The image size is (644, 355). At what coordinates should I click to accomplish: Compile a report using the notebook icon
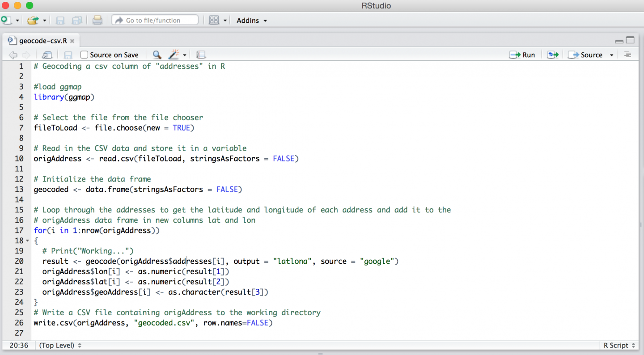(x=201, y=54)
